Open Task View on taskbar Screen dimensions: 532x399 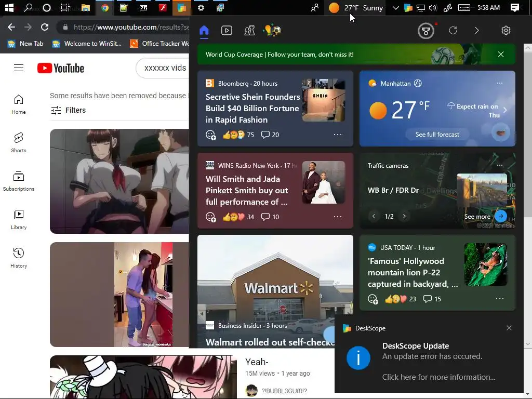click(65, 7)
